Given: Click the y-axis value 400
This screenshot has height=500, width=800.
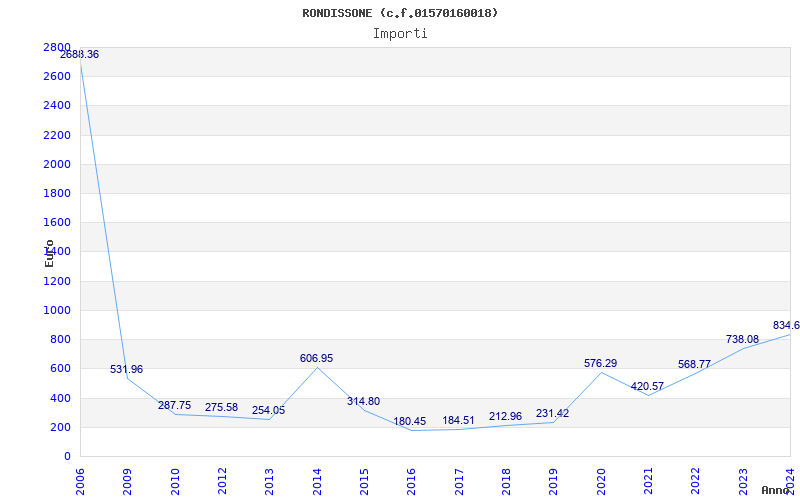Looking at the screenshot, I should (61, 398).
